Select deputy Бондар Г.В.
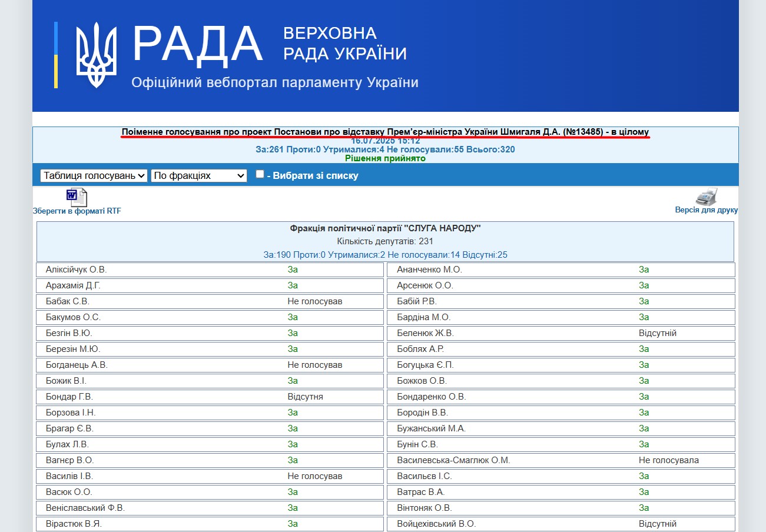Screen dimensions: 766x532 point(69,397)
